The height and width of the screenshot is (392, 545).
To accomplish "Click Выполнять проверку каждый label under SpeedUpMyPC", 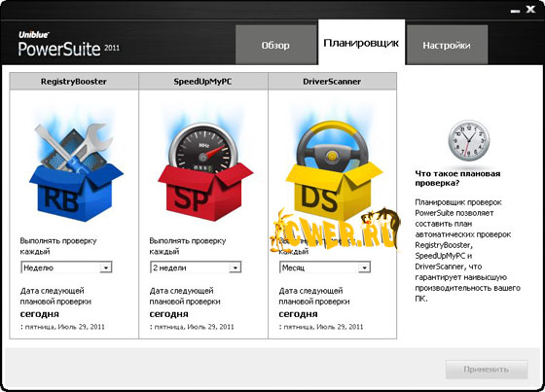I will [187, 246].
